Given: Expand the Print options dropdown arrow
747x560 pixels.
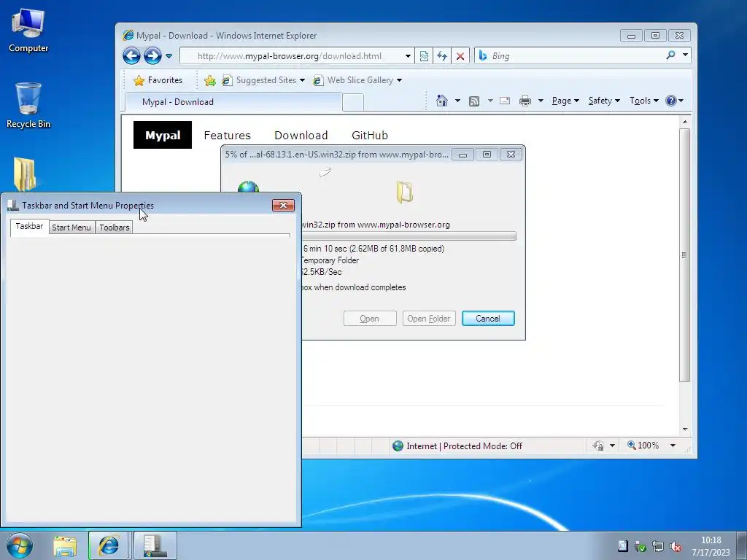Looking at the screenshot, I should pos(541,101).
